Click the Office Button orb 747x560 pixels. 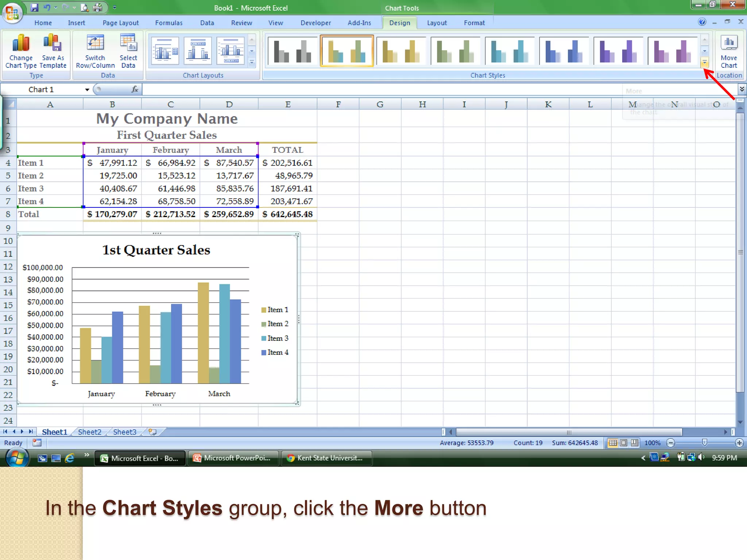point(12,12)
